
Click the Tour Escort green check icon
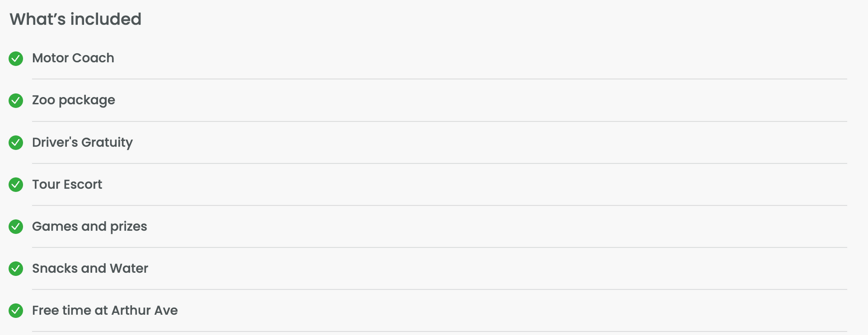tap(16, 184)
